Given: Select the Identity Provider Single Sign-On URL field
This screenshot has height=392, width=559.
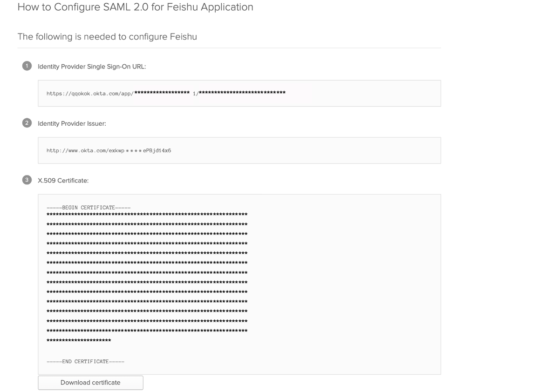Looking at the screenshot, I should 239,93.
